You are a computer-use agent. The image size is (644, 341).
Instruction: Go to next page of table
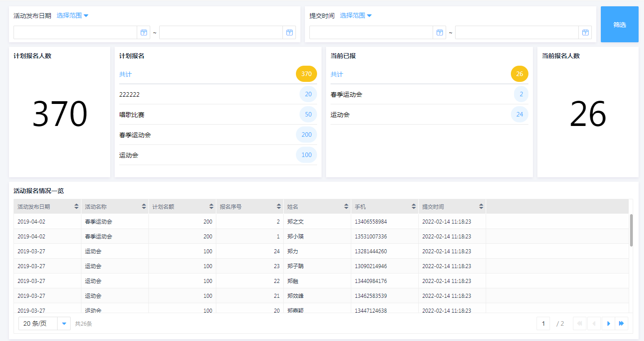608,323
